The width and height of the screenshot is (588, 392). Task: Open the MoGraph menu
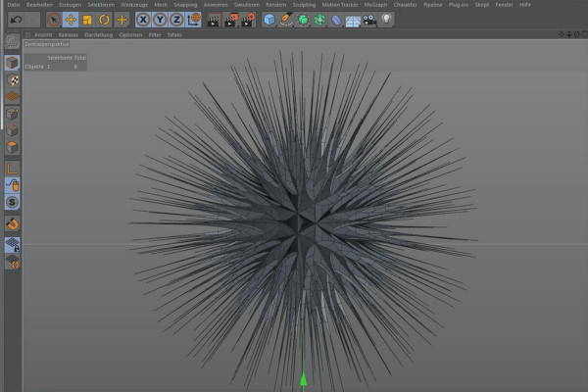click(375, 5)
